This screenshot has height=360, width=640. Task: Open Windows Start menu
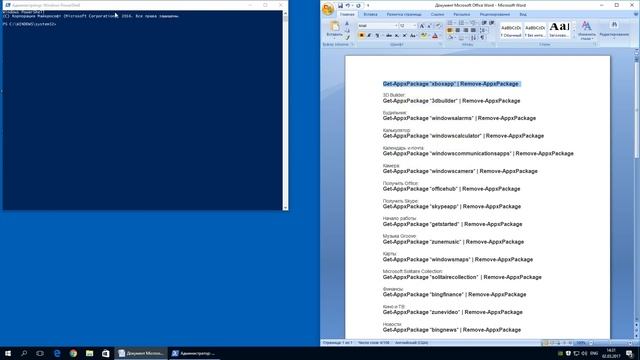(8, 353)
